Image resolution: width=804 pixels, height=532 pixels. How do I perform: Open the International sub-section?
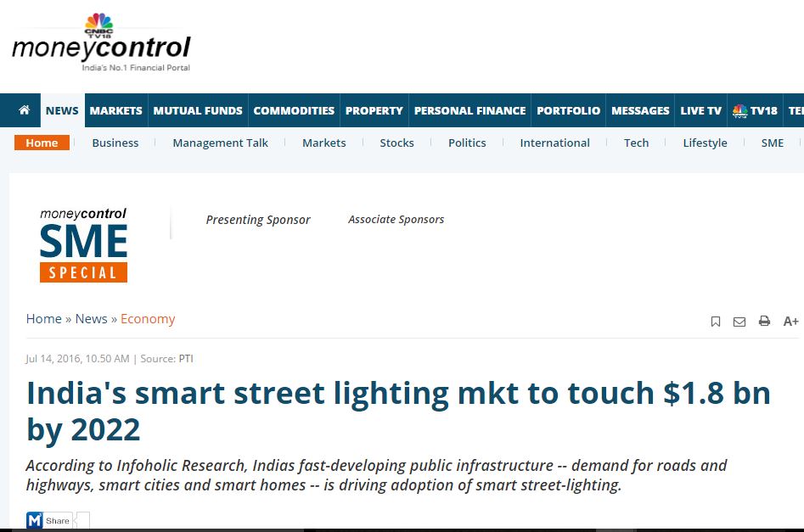(554, 143)
